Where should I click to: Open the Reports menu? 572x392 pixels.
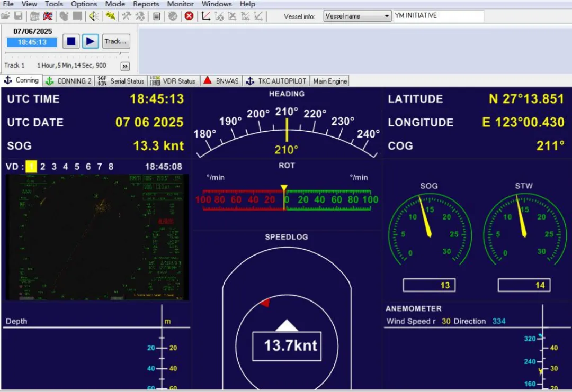[146, 4]
